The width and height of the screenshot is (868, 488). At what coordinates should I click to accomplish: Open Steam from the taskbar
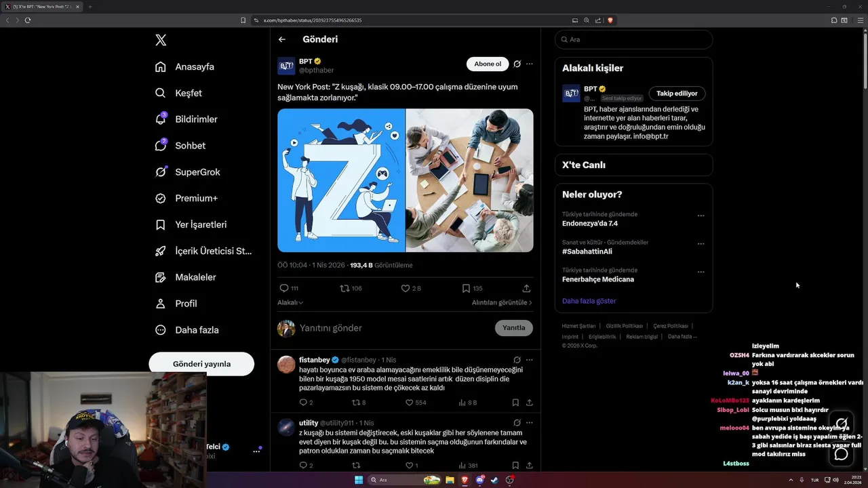tap(494, 480)
